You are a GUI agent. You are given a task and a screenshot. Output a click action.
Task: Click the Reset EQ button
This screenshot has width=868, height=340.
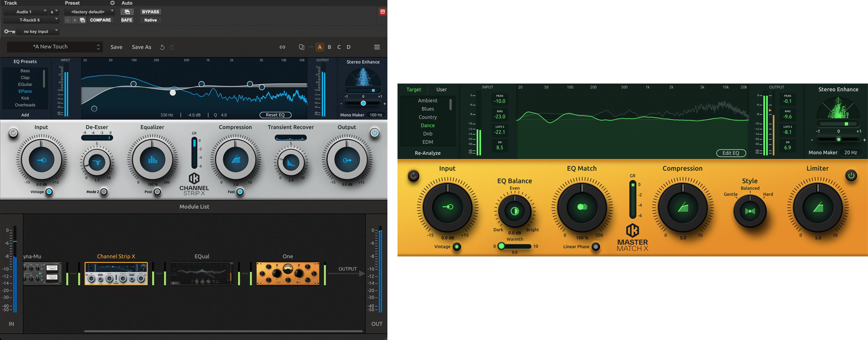(275, 115)
